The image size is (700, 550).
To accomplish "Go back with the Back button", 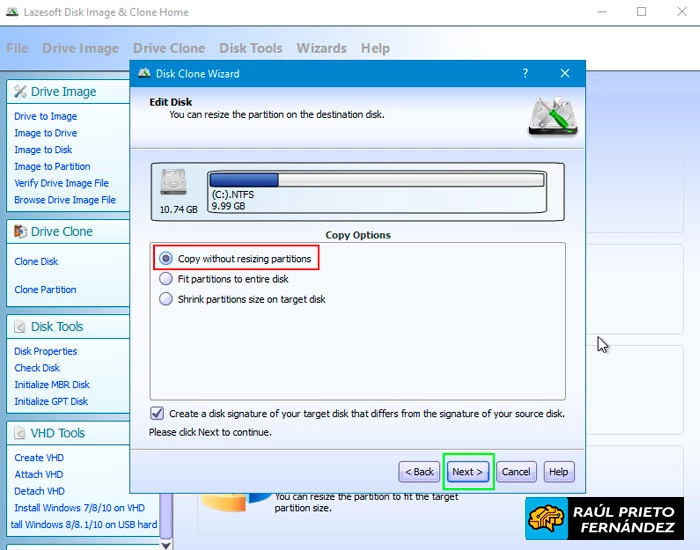I will click(x=419, y=472).
